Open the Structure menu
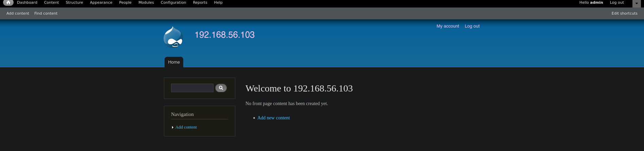The height and width of the screenshot is (151, 644). [x=74, y=2]
